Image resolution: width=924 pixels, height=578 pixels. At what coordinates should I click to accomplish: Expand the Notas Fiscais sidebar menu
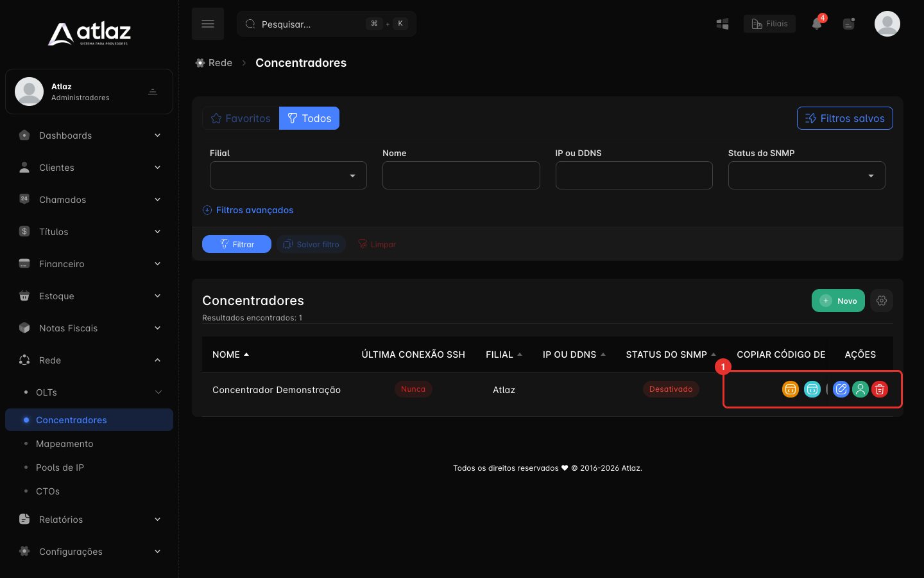[x=89, y=328]
